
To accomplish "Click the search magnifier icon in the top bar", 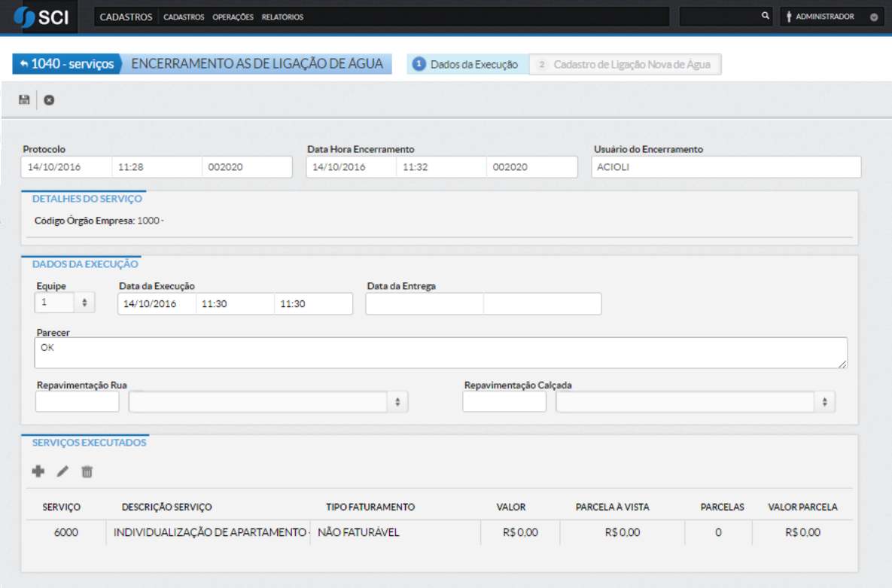I will coord(765,15).
